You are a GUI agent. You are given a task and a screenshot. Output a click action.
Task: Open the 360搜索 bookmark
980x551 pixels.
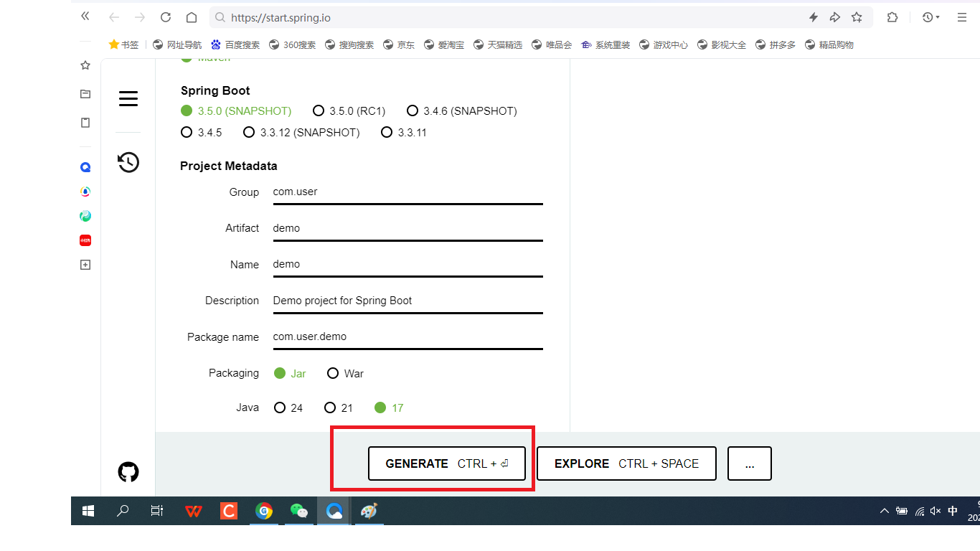pos(292,44)
